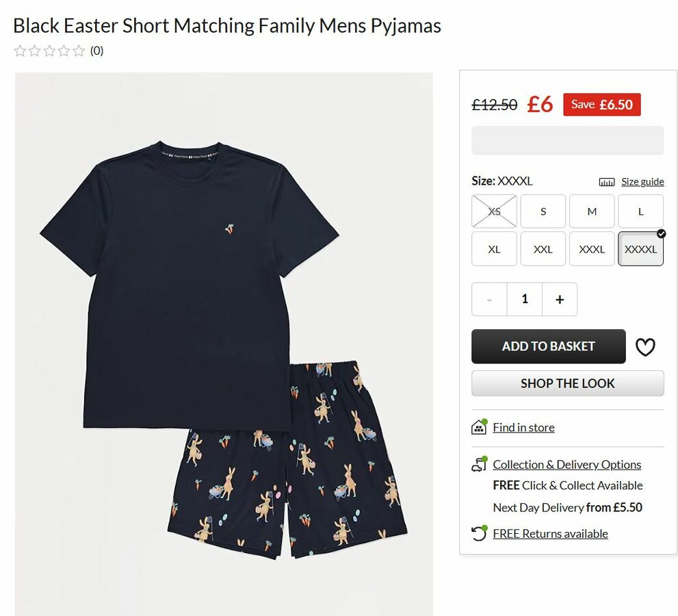The image size is (678, 616).
Task: Select size M
Action: tap(592, 211)
